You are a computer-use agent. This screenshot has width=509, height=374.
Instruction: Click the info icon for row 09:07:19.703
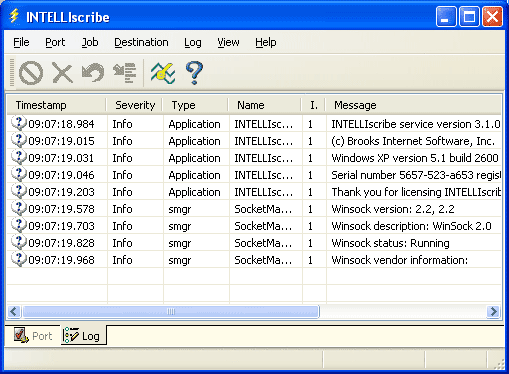coord(19,225)
